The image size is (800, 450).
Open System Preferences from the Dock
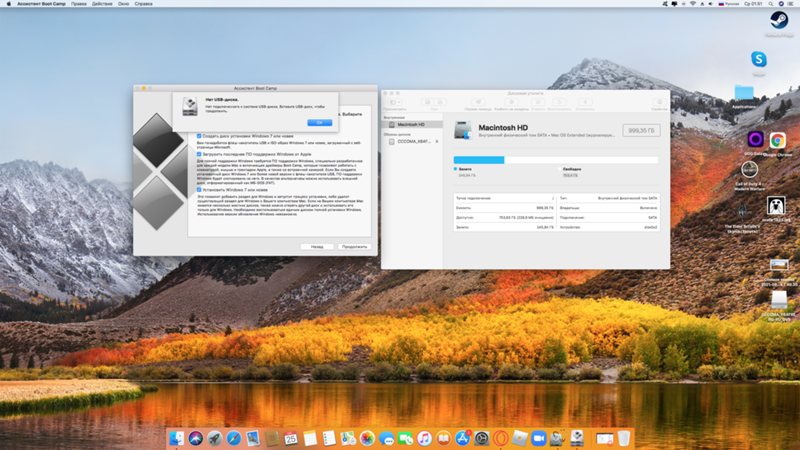pyautogui.click(x=481, y=438)
